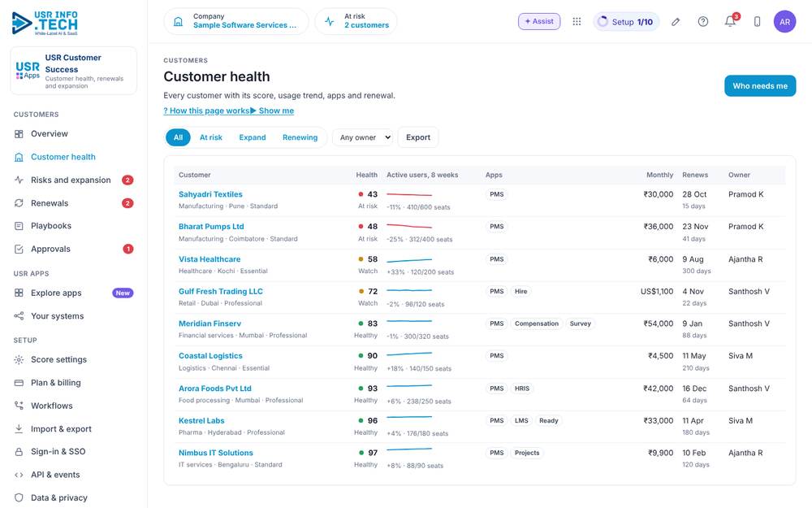Select the All filter tab

tap(178, 137)
